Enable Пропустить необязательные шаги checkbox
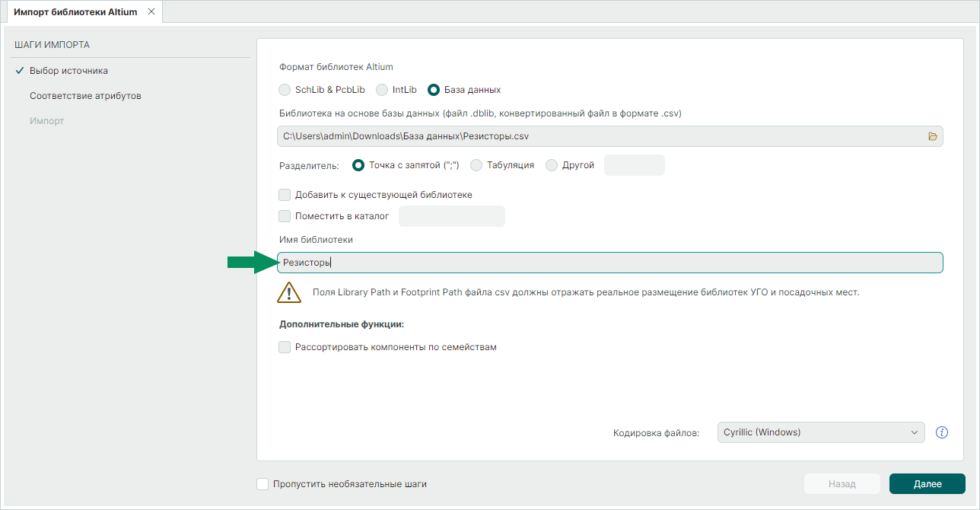 click(263, 484)
